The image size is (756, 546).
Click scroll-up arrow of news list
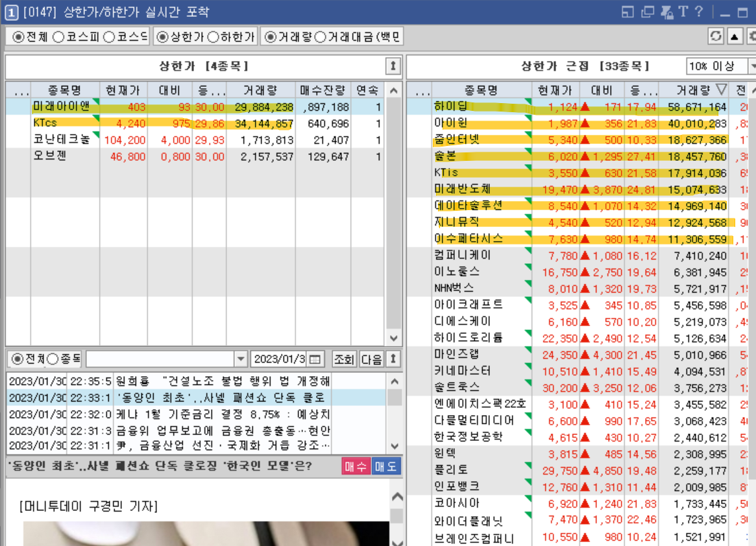pos(395,382)
